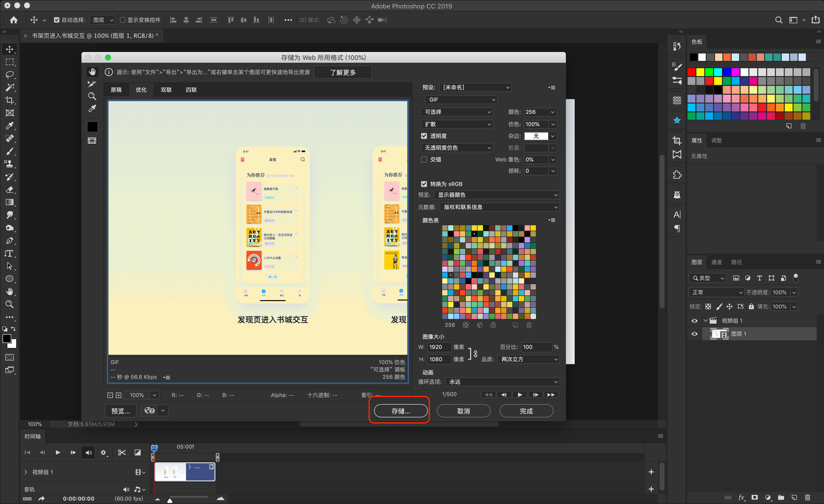Image resolution: width=824 pixels, height=504 pixels.
Task: Uncheck the 透明度 checkbox
Action: [x=424, y=136]
